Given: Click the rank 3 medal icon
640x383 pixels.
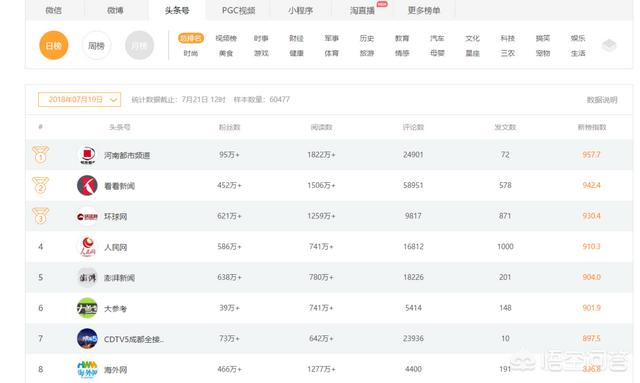Looking at the screenshot, I should pyautogui.click(x=40, y=216).
